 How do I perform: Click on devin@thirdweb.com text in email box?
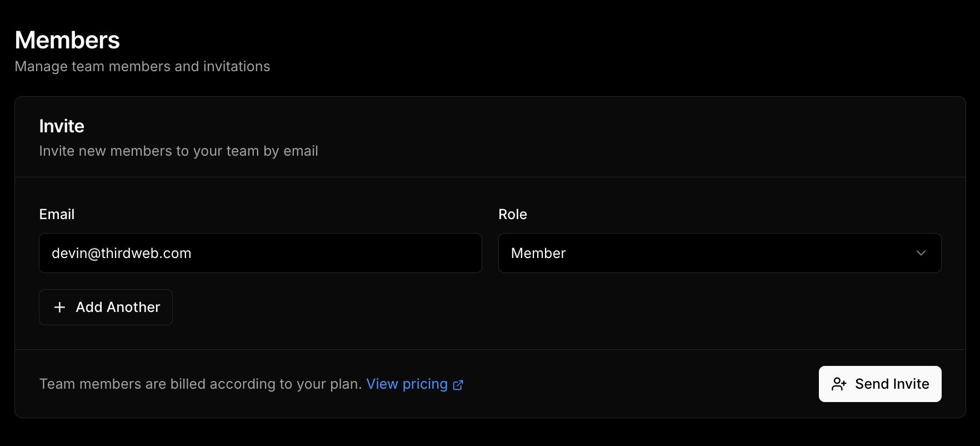click(121, 253)
